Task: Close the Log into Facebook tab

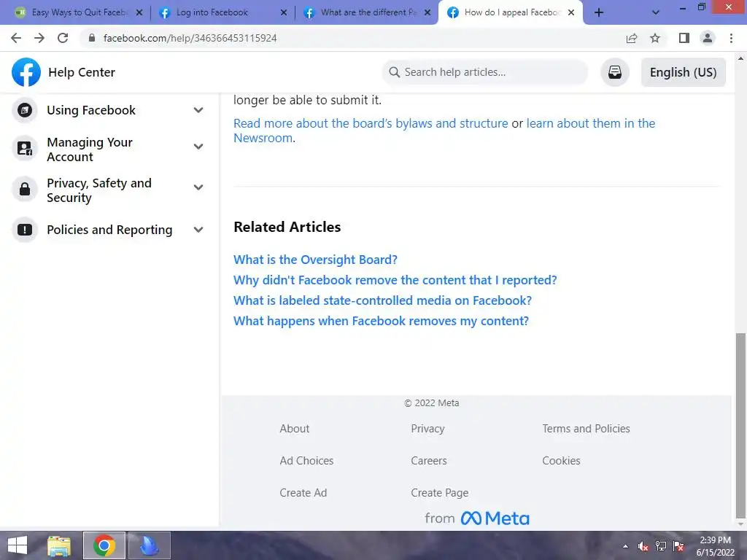Action: click(284, 13)
